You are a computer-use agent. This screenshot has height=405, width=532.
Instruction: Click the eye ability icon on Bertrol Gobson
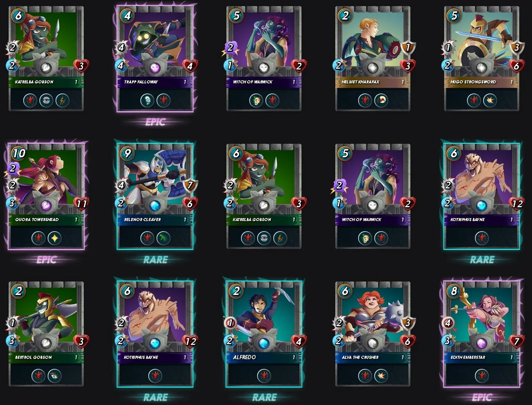point(54,376)
